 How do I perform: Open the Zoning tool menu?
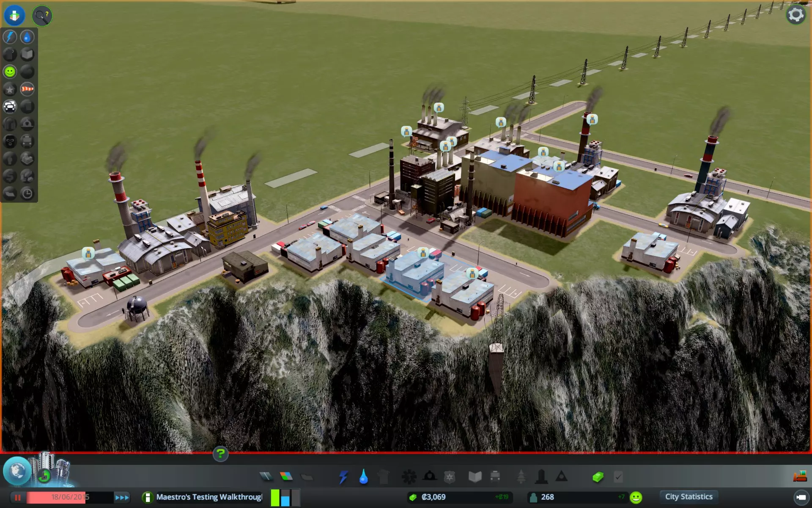pos(286,477)
